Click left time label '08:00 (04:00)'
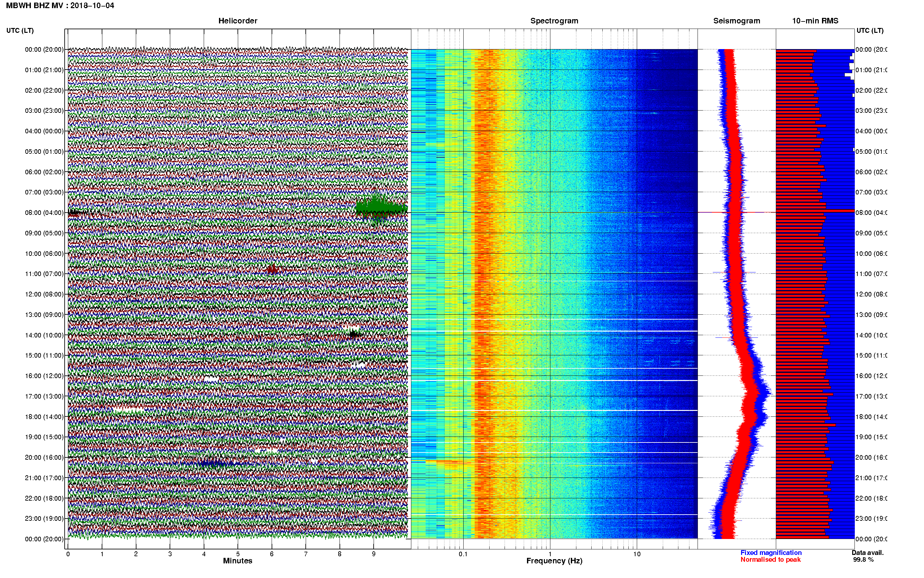 44,213
